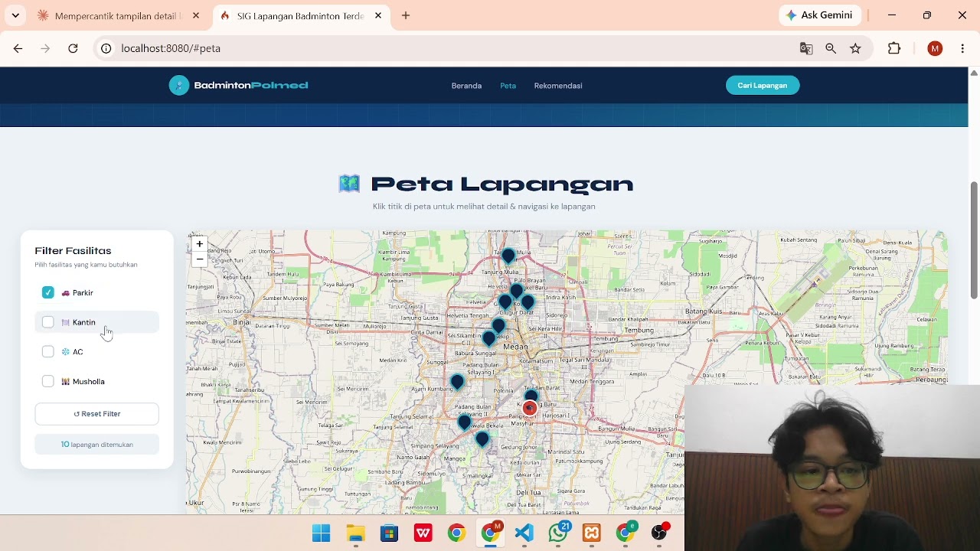Open the Rekomendasi nav menu item

(x=558, y=86)
